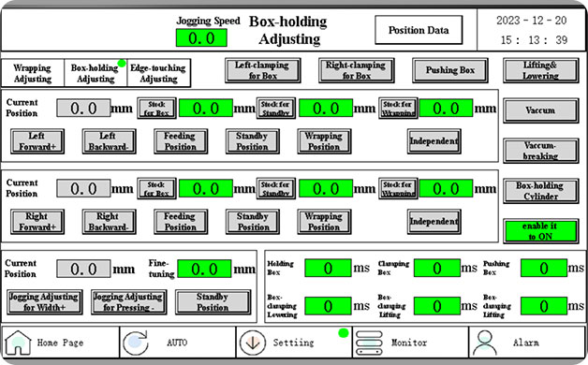Image resolution: width=588 pixels, height=365 pixels.
Task: Click the Monitor stacked-bars icon
Action: 369,343
